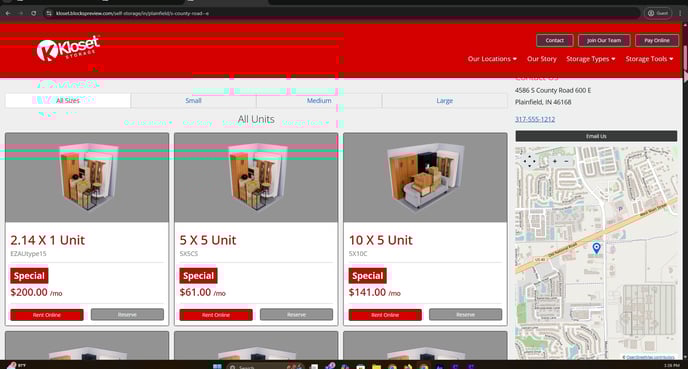Go back in browser history
The width and height of the screenshot is (688, 369).
(8, 13)
